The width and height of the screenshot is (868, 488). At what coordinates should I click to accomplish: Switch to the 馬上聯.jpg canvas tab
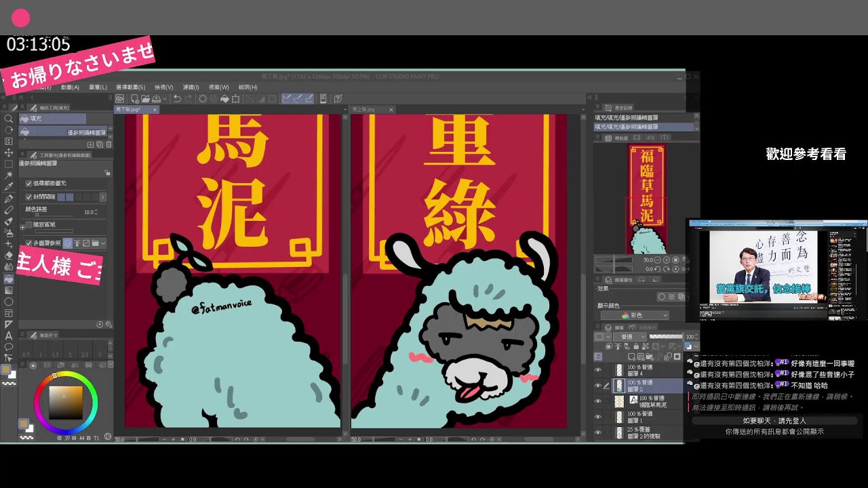[364, 109]
